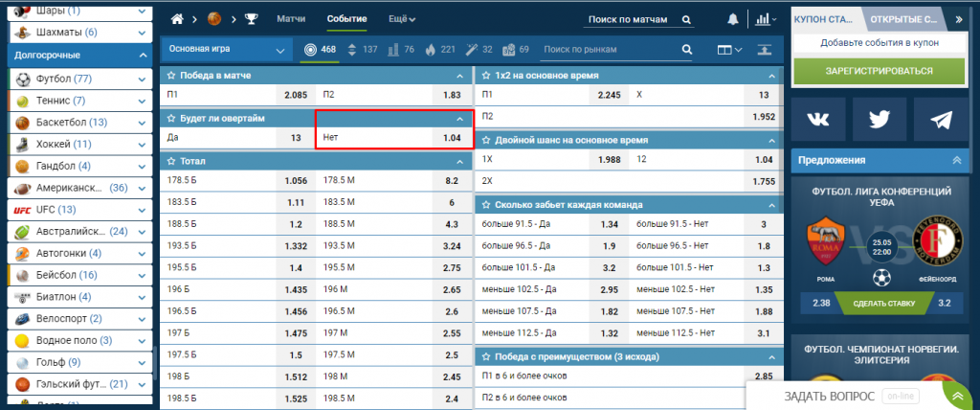Toggle favorite star for 'Тотал' market
The height and width of the screenshot is (410, 980).
click(x=171, y=161)
